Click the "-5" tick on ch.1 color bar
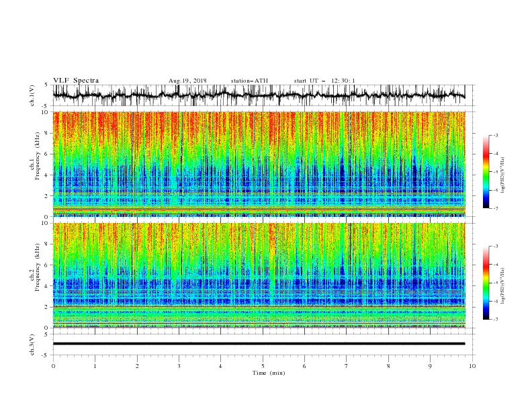Screen dimensions: 532x411 (495, 172)
